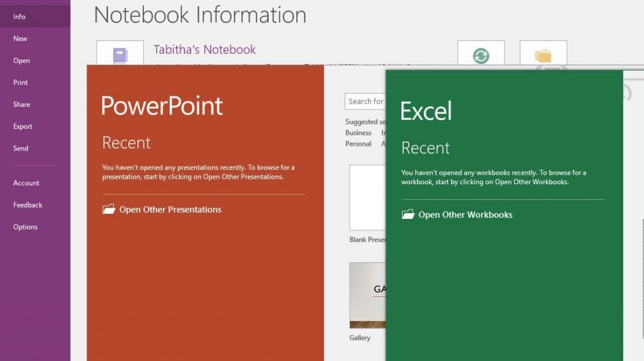Open the Share page
Image resolution: width=644 pixels, height=361 pixels.
(21, 104)
